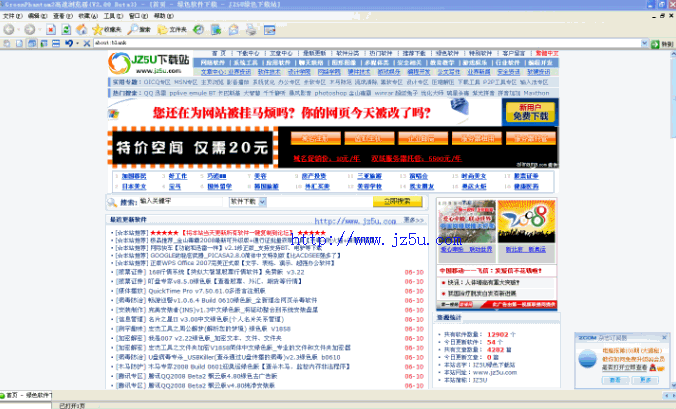Screen dimensions: 676x409
Task: Click the 绿色软件 top navigation link
Action: (x=447, y=53)
